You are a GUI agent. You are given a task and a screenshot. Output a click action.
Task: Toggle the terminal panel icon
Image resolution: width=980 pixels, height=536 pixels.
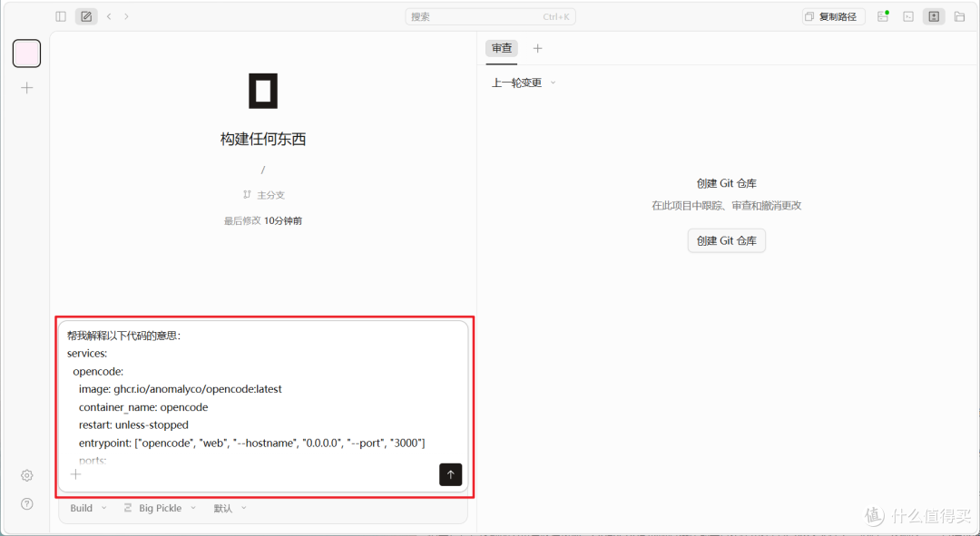(908, 17)
